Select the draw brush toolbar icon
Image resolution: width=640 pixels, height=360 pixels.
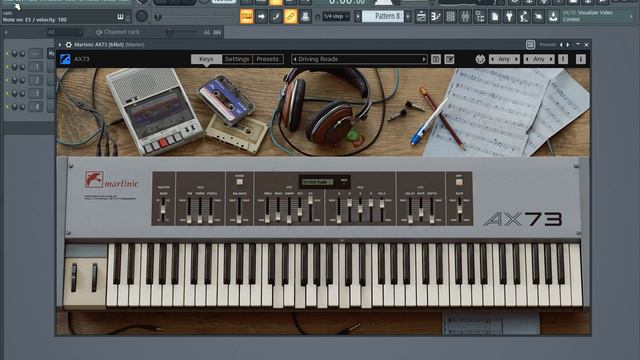point(276,17)
